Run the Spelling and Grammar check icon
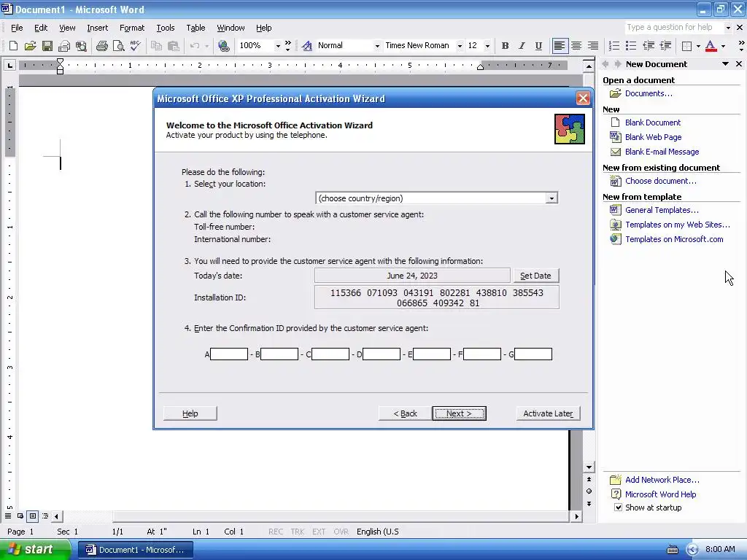The height and width of the screenshot is (560, 747). [135, 46]
